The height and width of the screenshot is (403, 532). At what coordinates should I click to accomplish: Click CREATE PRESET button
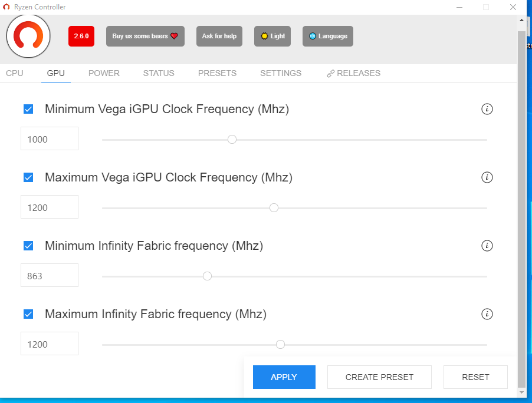click(379, 377)
